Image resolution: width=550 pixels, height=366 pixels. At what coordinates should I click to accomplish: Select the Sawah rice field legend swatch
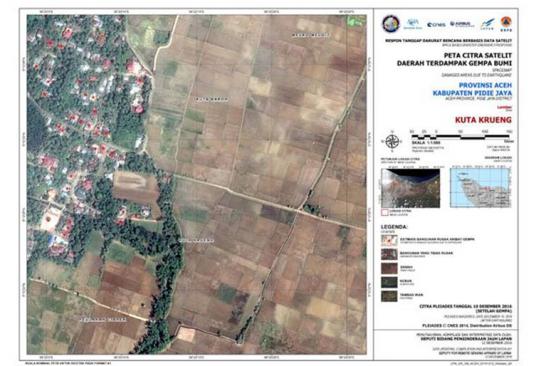tap(389, 268)
